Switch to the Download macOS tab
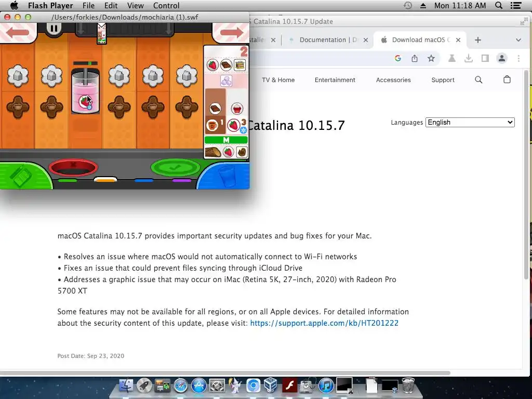532x399 pixels. 420,40
